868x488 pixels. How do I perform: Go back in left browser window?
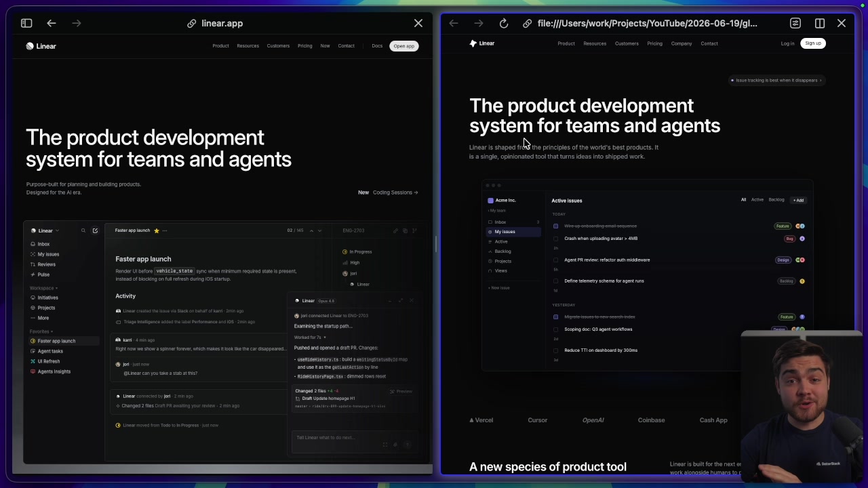click(52, 23)
